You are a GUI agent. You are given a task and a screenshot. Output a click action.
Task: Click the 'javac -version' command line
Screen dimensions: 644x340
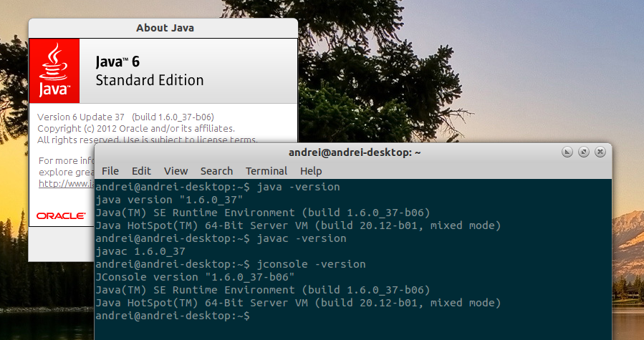[x=221, y=238]
